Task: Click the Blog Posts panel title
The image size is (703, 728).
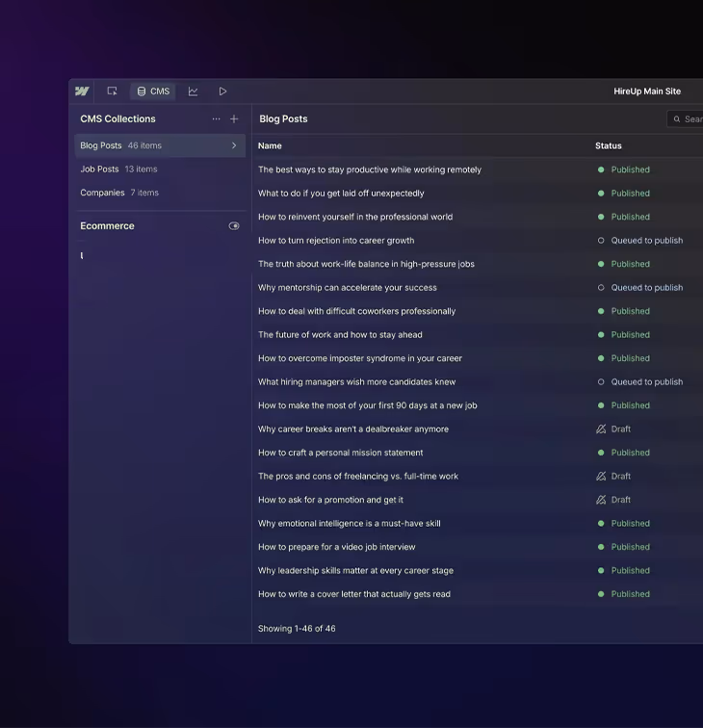Action: click(283, 119)
